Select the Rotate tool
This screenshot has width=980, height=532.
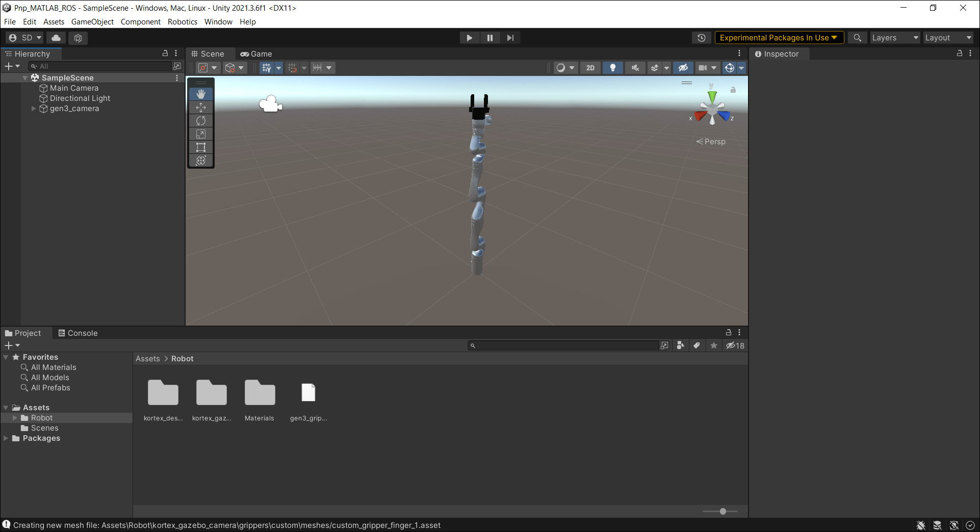coord(200,120)
